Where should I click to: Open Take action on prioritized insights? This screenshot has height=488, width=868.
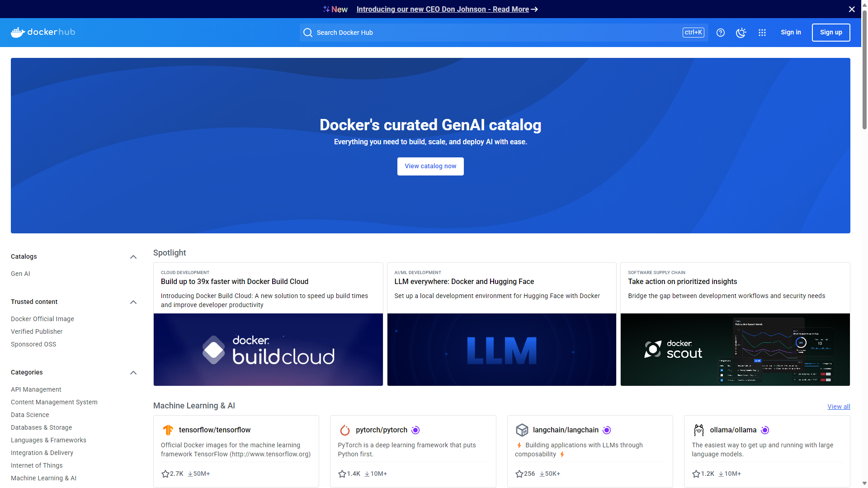click(x=683, y=282)
